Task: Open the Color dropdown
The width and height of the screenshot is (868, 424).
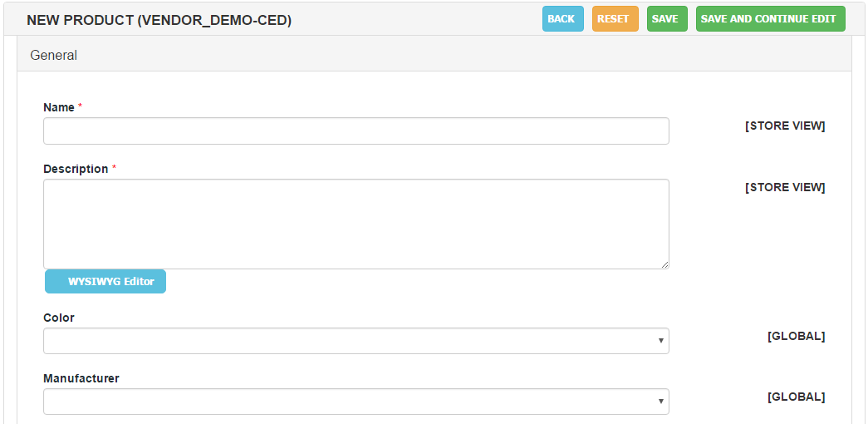Action: (356, 341)
